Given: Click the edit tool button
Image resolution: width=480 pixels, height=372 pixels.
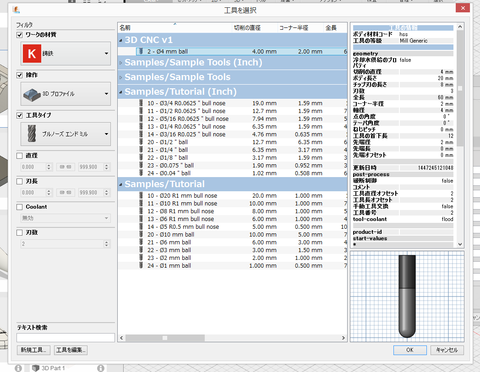Looking at the screenshot, I should 71,350.
